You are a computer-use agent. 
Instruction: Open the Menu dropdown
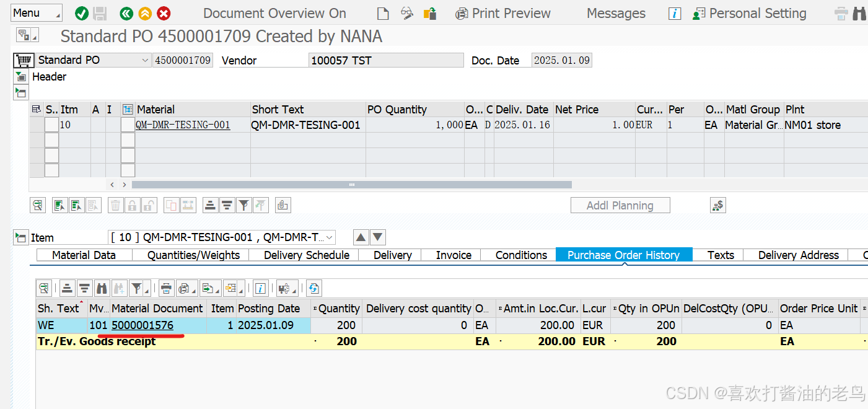(35, 12)
